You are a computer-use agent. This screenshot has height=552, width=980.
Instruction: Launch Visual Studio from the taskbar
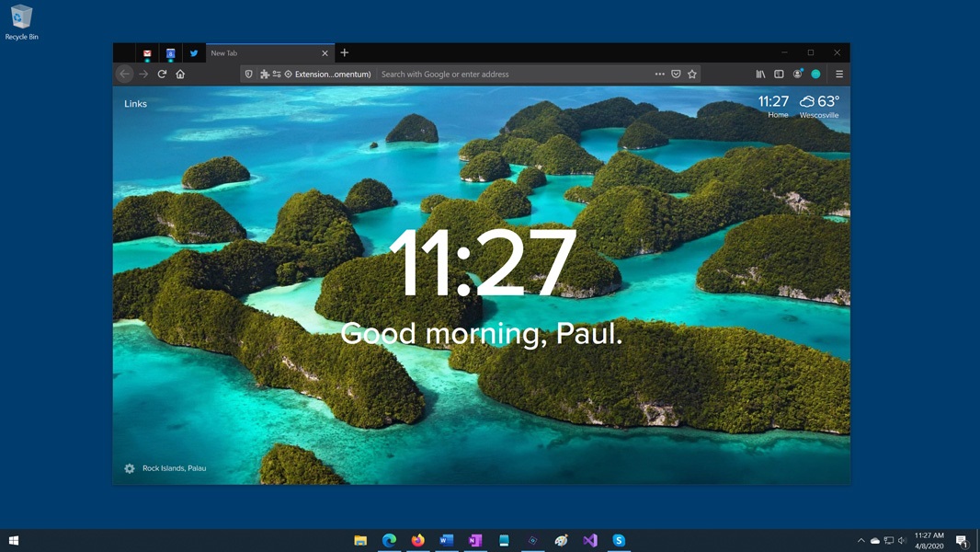(590, 541)
